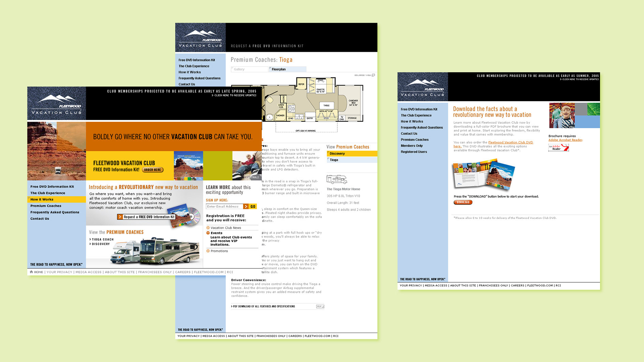The image size is (644, 362).
Task: Open Members Only in the download page sidebar
Action: pyautogui.click(x=412, y=146)
